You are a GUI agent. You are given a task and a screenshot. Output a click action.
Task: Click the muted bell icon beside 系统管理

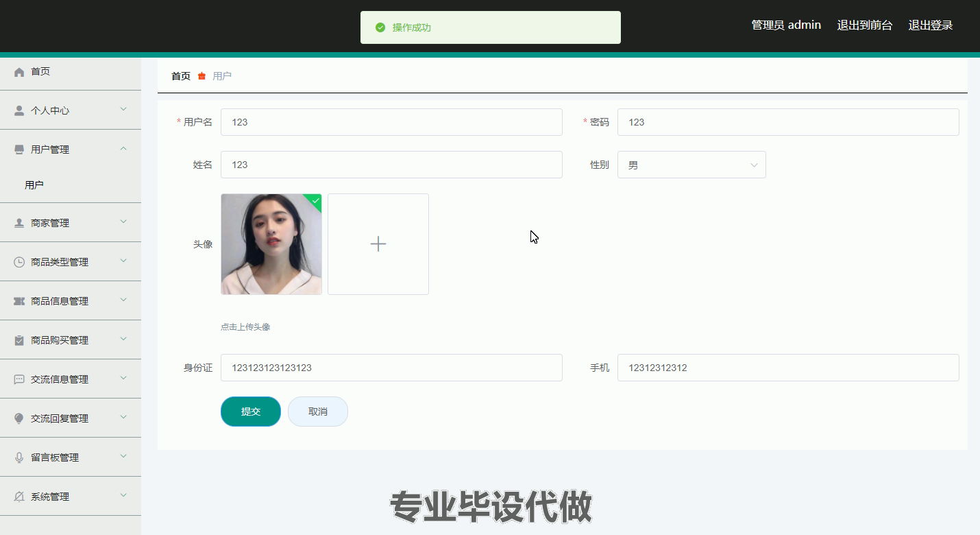[x=19, y=497]
